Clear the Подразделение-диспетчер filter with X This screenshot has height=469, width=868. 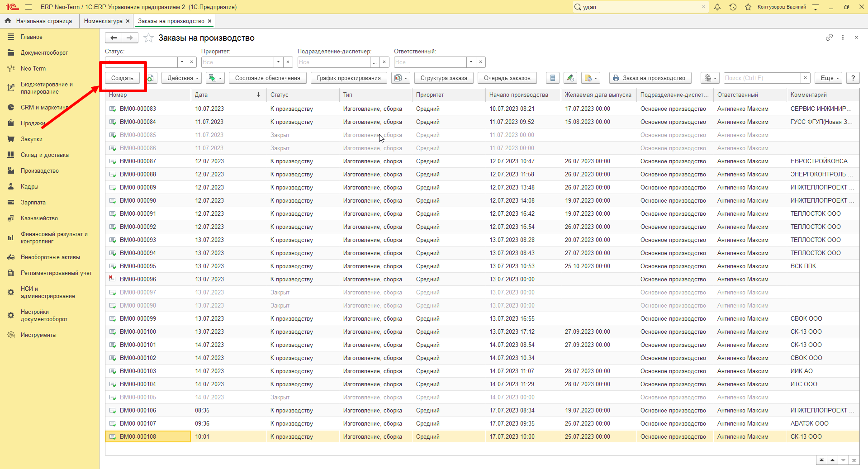coord(384,62)
